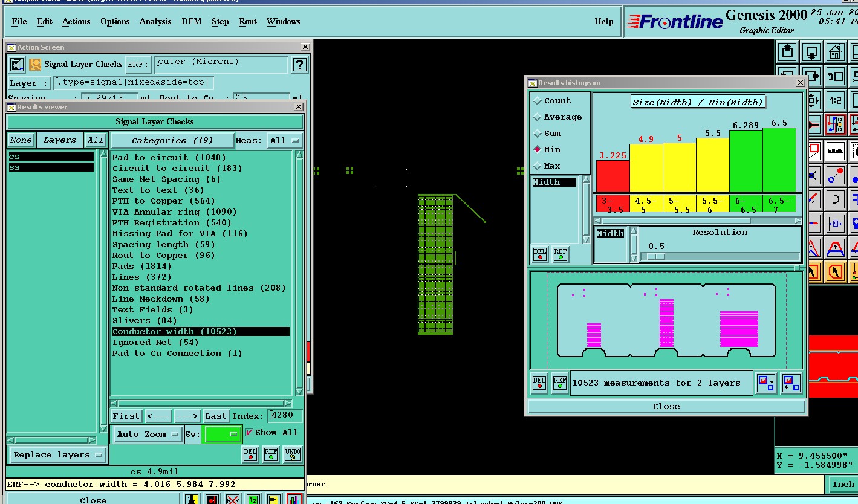Close the Results histogram via Close button

[x=666, y=407]
